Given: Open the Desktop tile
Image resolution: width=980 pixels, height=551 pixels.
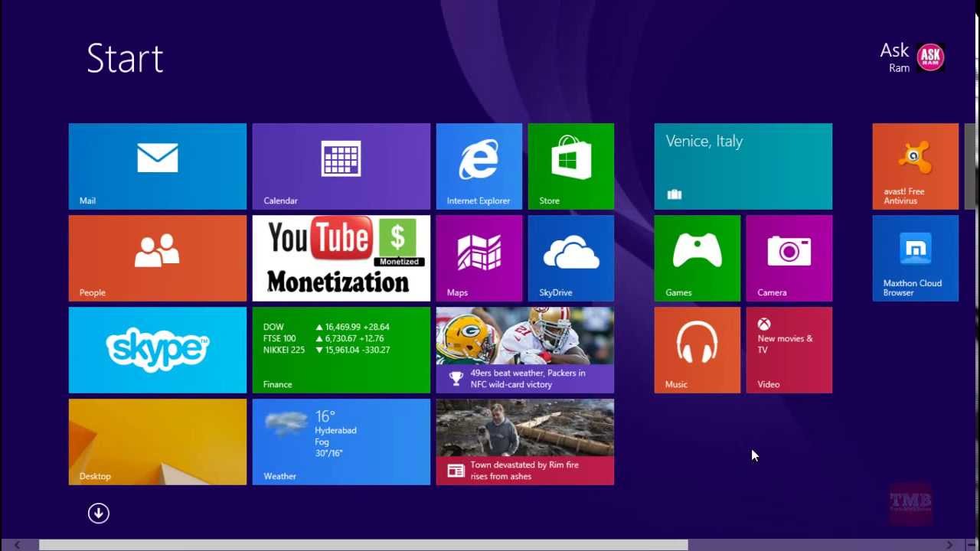Looking at the screenshot, I should click(x=158, y=442).
